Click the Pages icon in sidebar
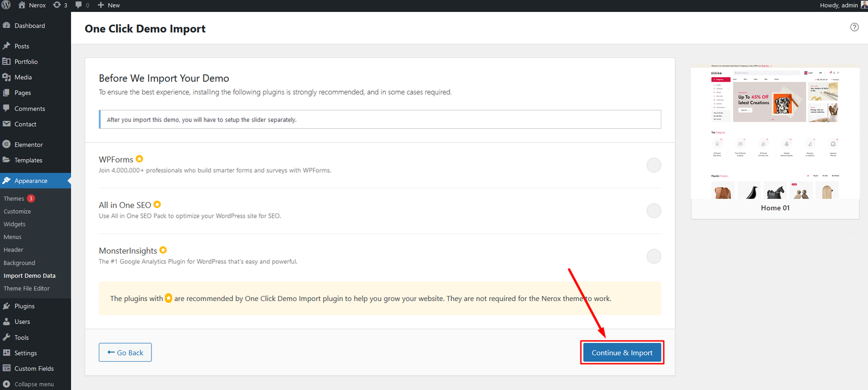 pyautogui.click(x=7, y=93)
